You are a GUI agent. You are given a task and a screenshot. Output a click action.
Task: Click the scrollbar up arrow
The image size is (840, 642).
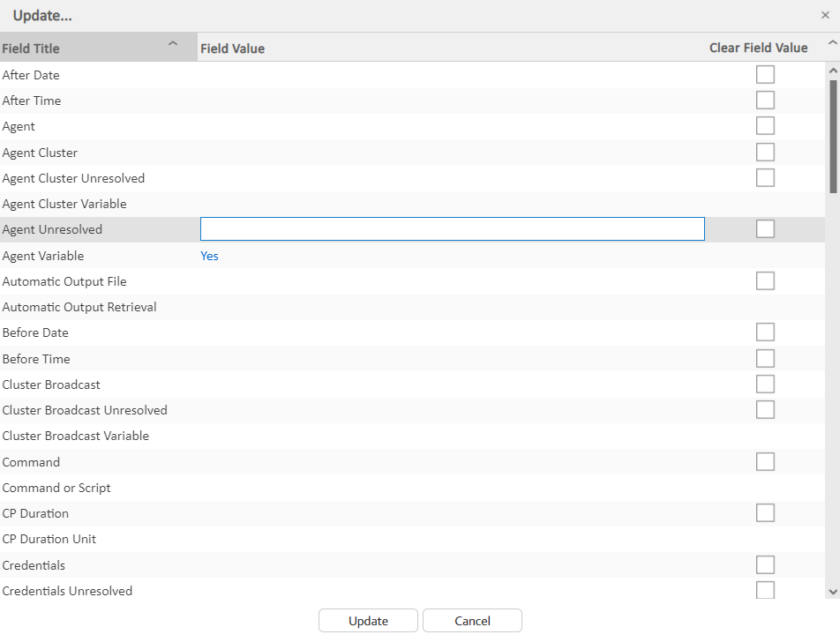pos(832,70)
